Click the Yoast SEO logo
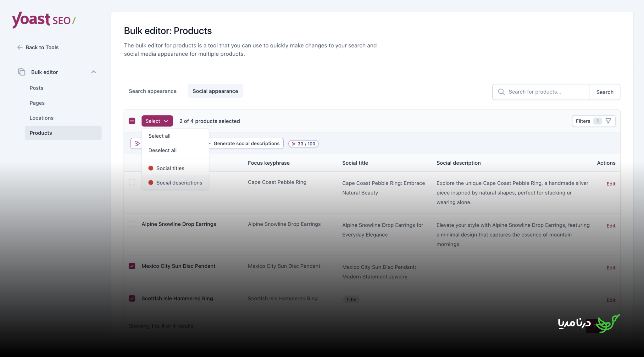The height and width of the screenshot is (357, 644). tap(44, 20)
